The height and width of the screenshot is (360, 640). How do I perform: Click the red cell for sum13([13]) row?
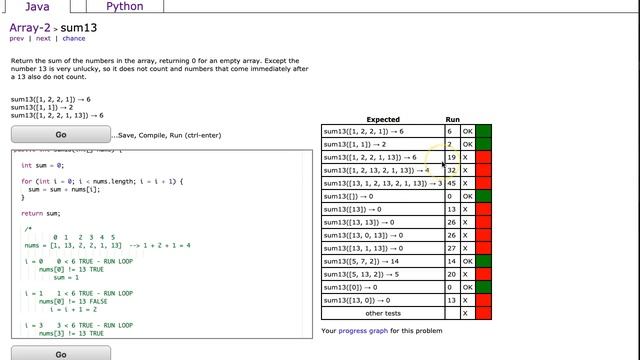(x=484, y=209)
